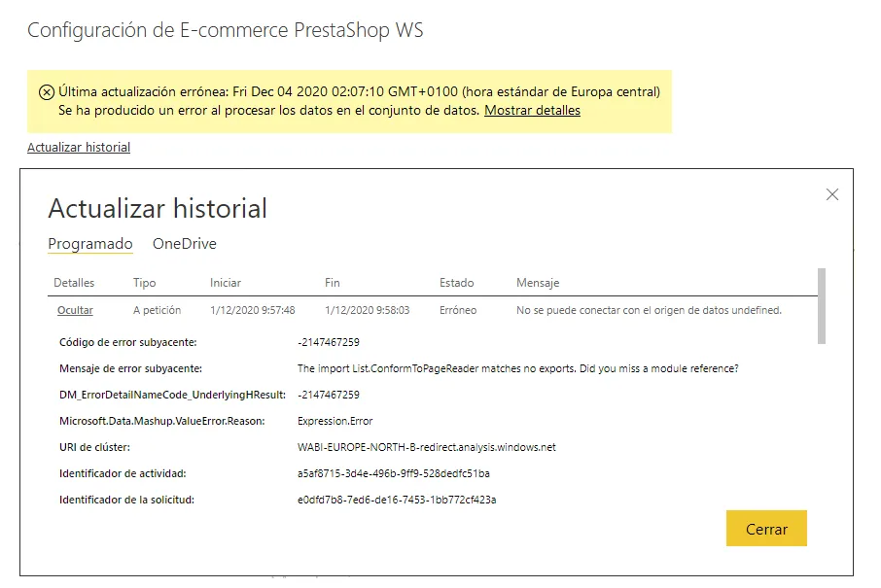Click the 'Mensaje de error subyacente' label
The width and height of the screenshot is (881, 588).
[x=131, y=368]
